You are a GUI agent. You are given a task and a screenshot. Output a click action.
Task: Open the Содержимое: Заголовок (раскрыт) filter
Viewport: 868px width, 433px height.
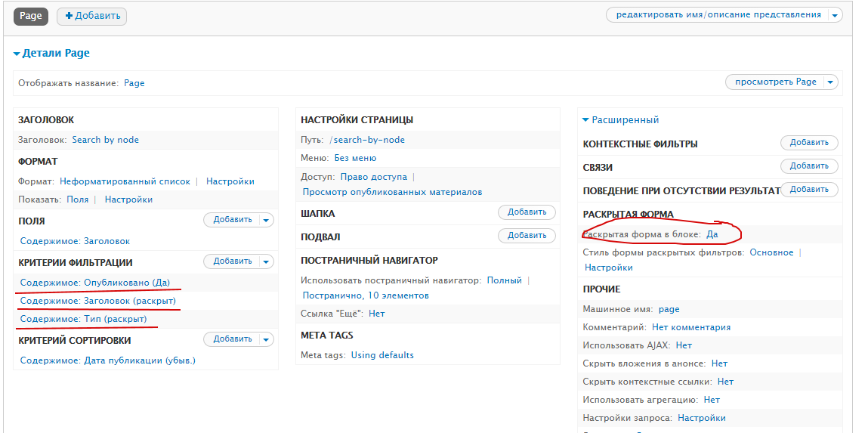[98, 301]
